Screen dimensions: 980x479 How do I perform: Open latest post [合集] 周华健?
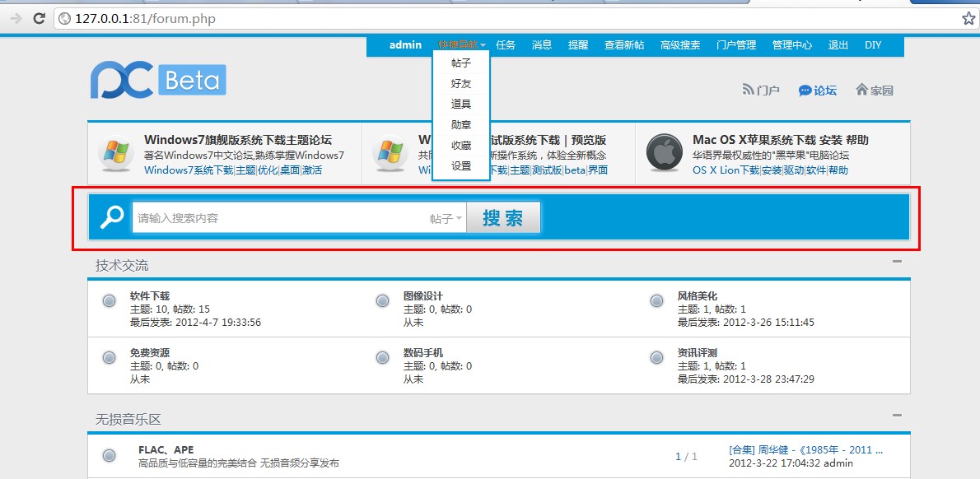tap(805, 449)
